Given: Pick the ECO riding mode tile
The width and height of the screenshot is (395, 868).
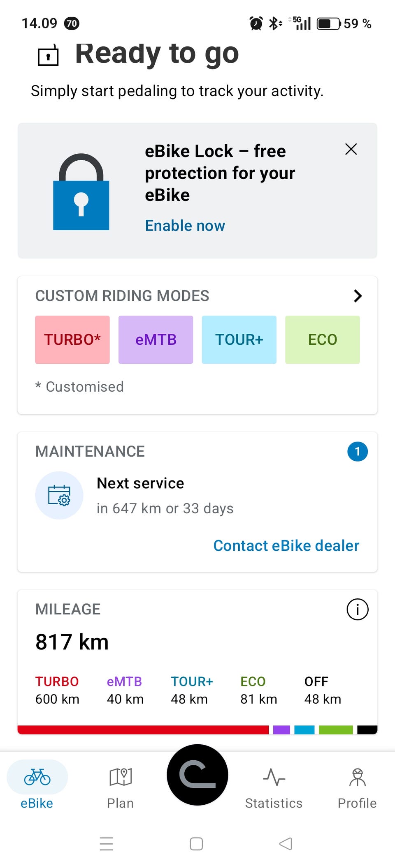Looking at the screenshot, I should [323, 339].
